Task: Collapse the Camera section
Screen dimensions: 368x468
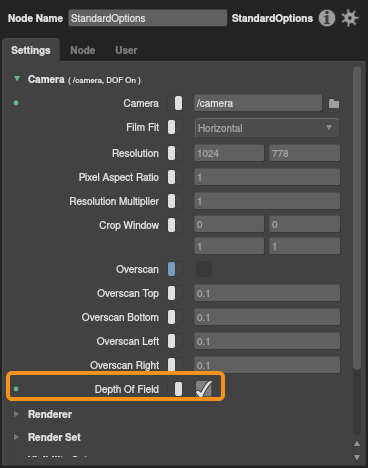Action: point(17,79)
